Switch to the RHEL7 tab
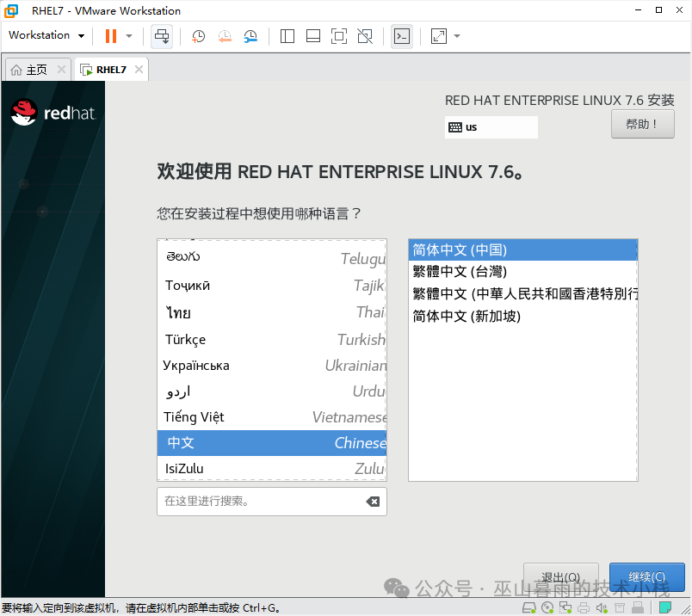692x616 pixels. tap(110, 69)
